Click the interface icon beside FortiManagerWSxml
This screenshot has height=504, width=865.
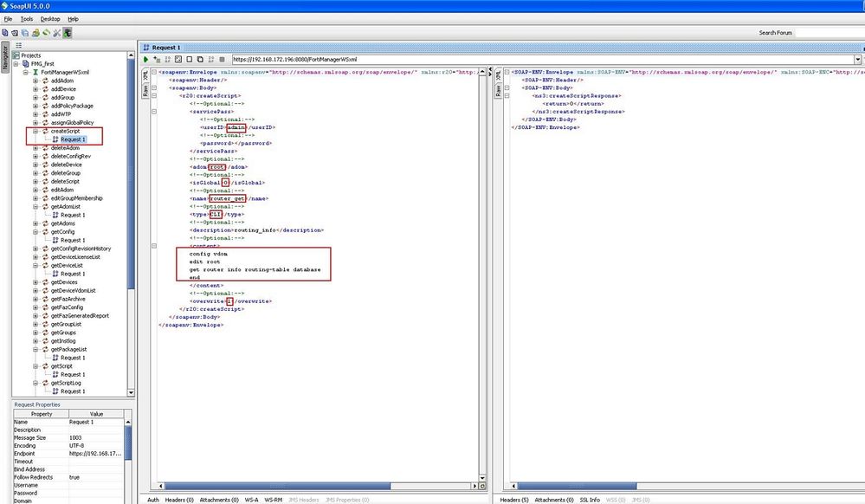(x=35, y=72)
